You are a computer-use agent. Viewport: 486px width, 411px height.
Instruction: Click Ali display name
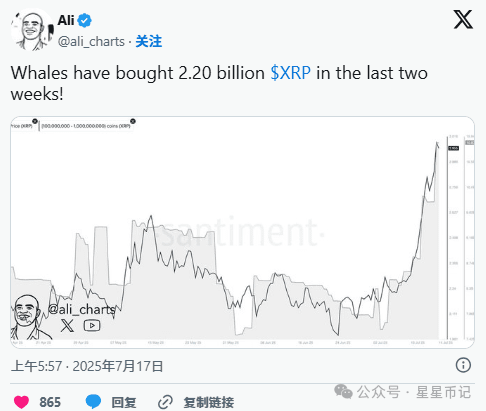pos(66,20)
